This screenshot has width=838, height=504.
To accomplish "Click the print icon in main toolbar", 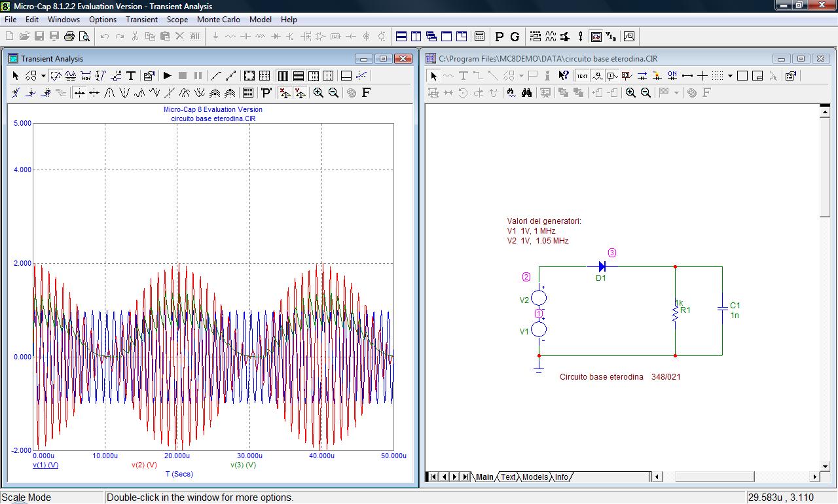I will (x=69, y=37).
